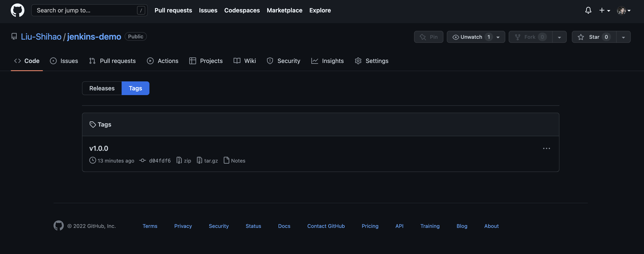Expand the Star lists dropdown arrow
This screenshot has width=644, height=254.
pos(623,37)
